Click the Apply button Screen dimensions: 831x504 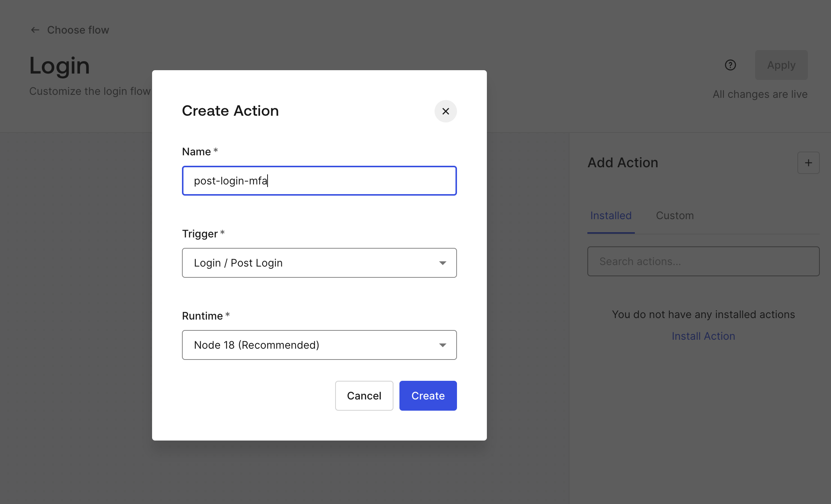(781, 65)
